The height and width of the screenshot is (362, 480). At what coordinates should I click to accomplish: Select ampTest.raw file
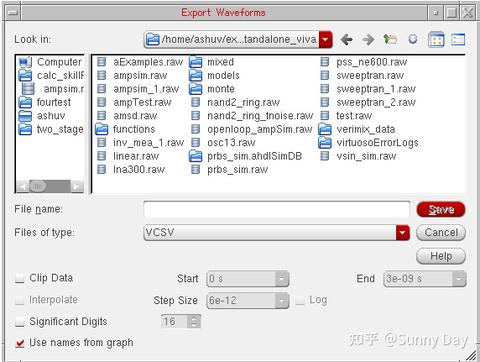coord(134,102)
